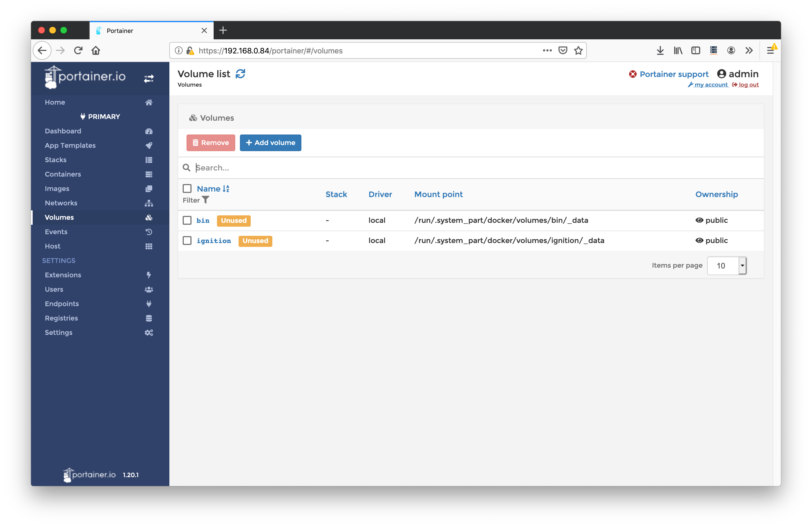Open the Items per page dropdown
The width and height of the screenshot is (812, 527).
coord(727,265)
